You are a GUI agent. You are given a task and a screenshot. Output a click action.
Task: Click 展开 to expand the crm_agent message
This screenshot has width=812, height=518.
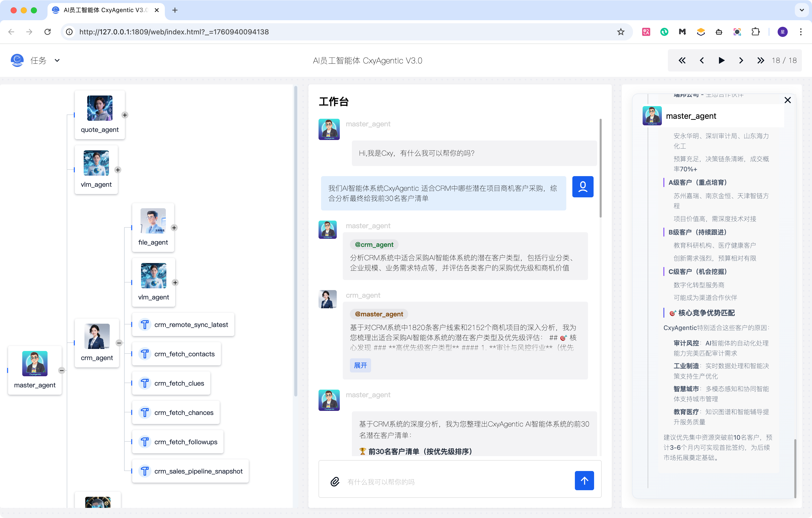click(360, 365)
